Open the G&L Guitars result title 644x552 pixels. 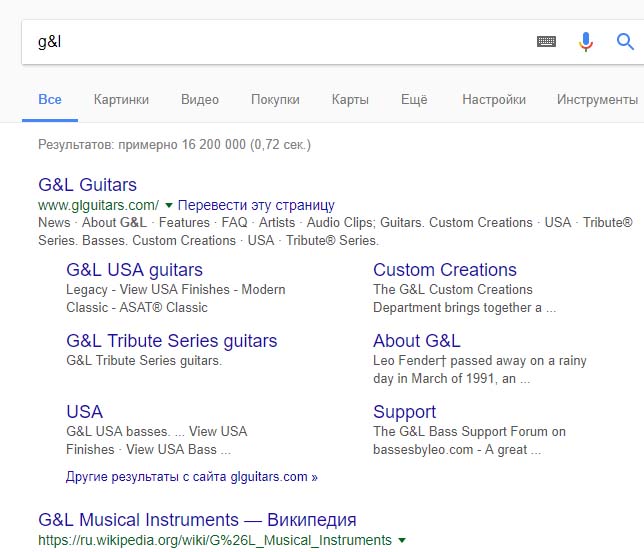(87, 185)
